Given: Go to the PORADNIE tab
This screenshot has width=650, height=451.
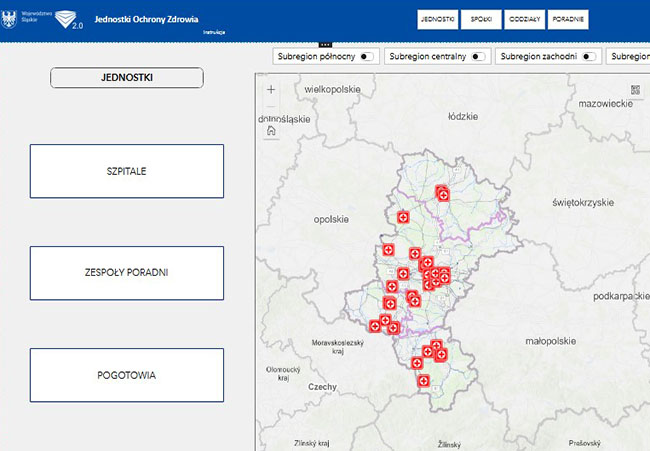Looking at the screenshot, I should [568, 19].
